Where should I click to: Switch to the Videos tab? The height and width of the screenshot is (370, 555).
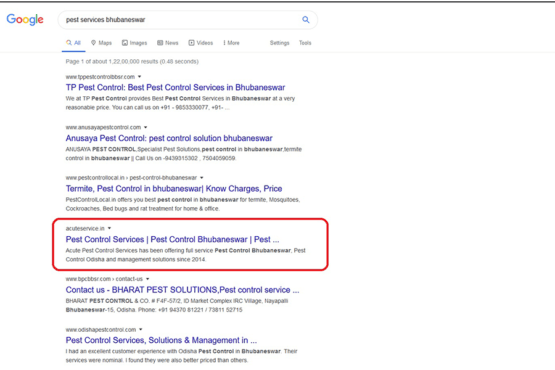pyautogui.click(x=201, y=43)
